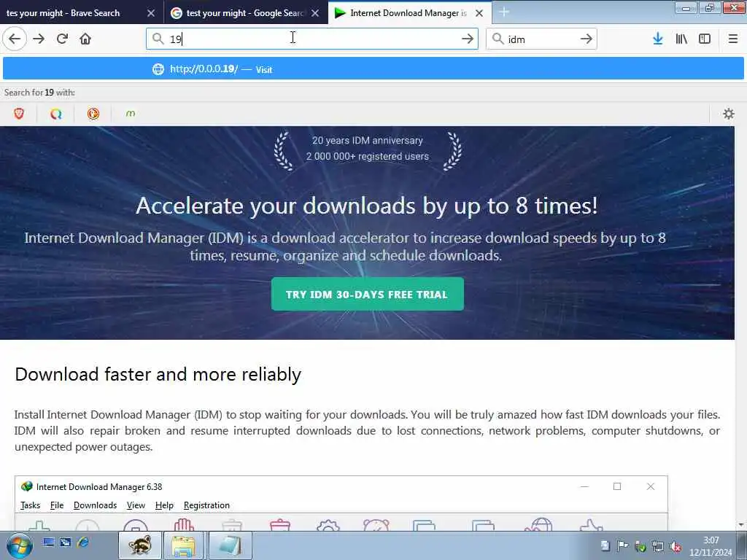Open Action Center flag tray icon
Image resolution: width=747 pixels, height=560 pixels.
click(622, 546)
